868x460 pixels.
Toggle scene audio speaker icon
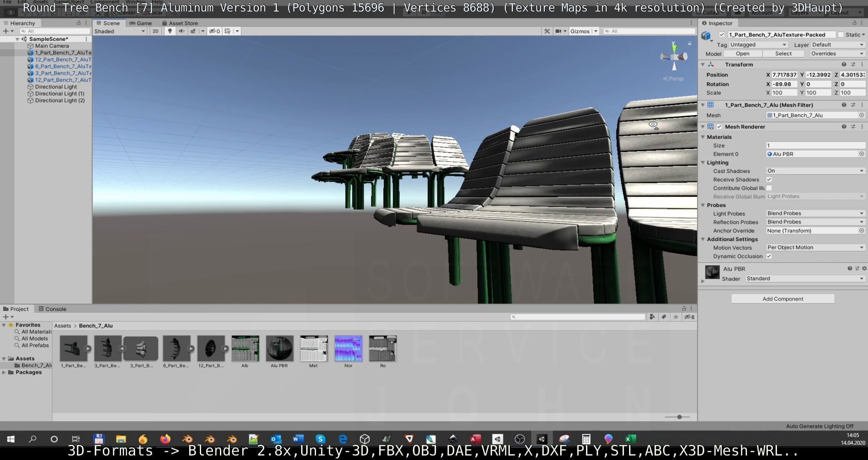click(181, 31)
